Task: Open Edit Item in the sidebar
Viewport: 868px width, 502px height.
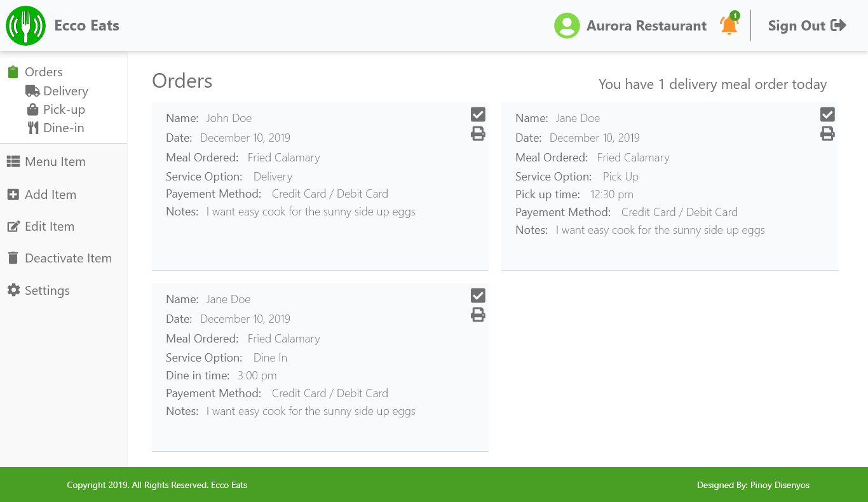Action: (x=49, y=226)
